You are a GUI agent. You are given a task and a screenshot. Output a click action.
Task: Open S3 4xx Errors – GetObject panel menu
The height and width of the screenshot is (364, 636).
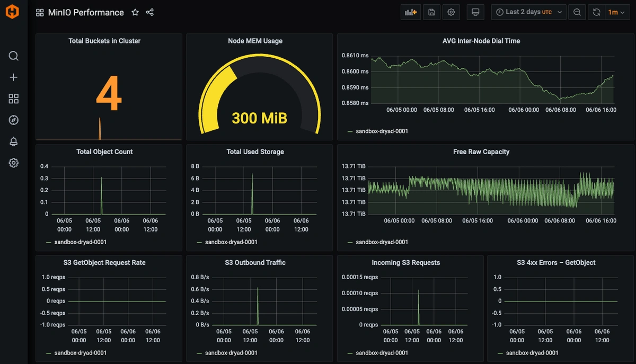coord(556,262)
